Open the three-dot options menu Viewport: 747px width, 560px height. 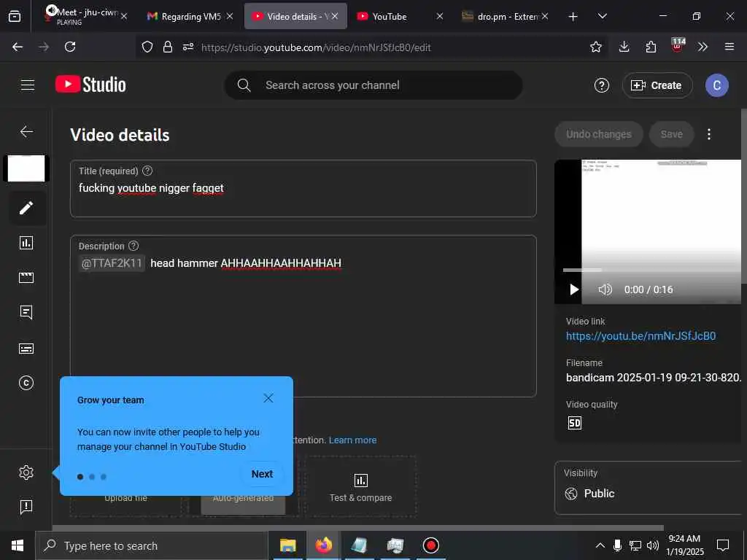tap(709, 134)
